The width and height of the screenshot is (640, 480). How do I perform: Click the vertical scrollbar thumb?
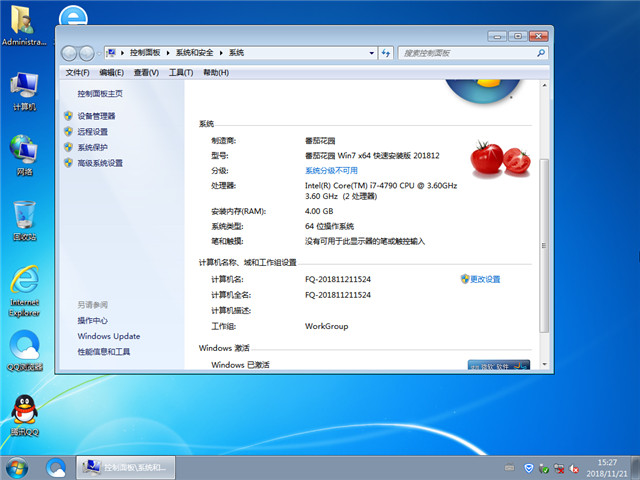tap(544, 245)
